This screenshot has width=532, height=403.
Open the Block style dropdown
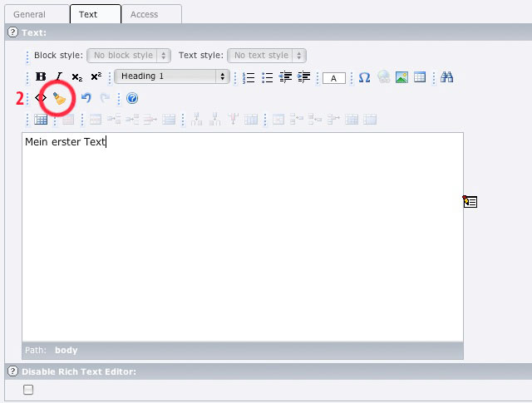tap(129, 56)
